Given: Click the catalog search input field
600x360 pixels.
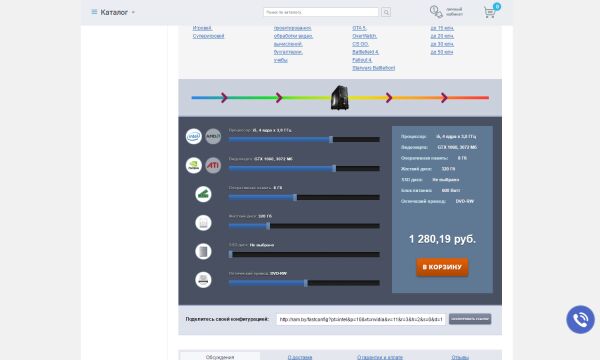Looking at the screenshot, I should (x=321, y=12).
